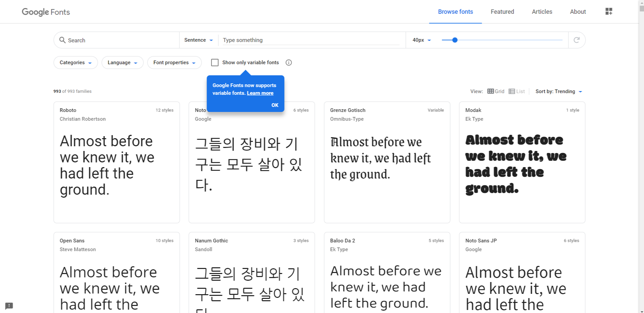The width and height of the screenshot is (644, 313).
Task: Switch to Grid view
Action: coord(496,91)
